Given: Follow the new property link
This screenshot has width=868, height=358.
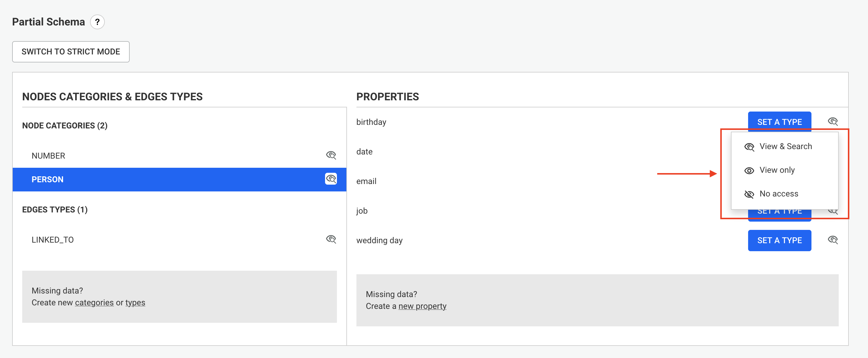Looking at the screenshot, I should [x=422, y=306].
